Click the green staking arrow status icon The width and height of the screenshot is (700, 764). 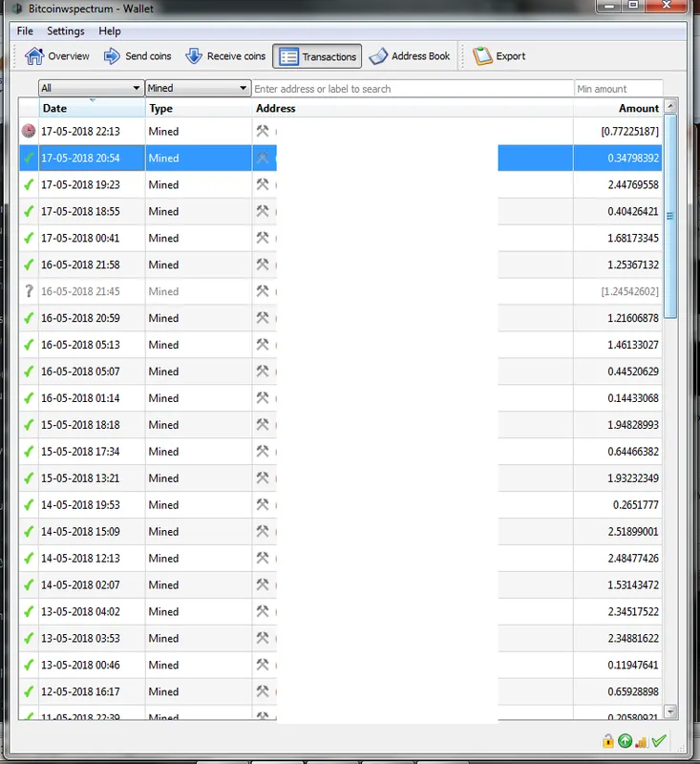(x=625, y=741)
